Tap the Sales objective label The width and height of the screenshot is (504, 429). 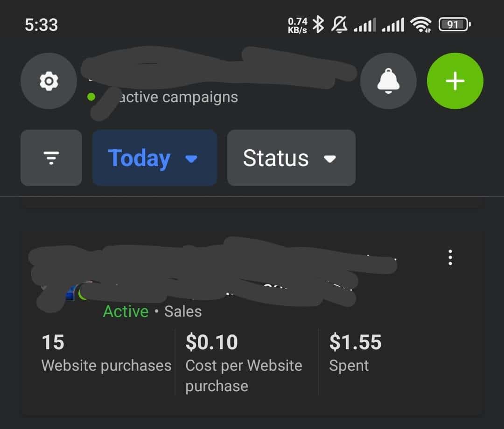pyautogui.click(x=183, y=311)
